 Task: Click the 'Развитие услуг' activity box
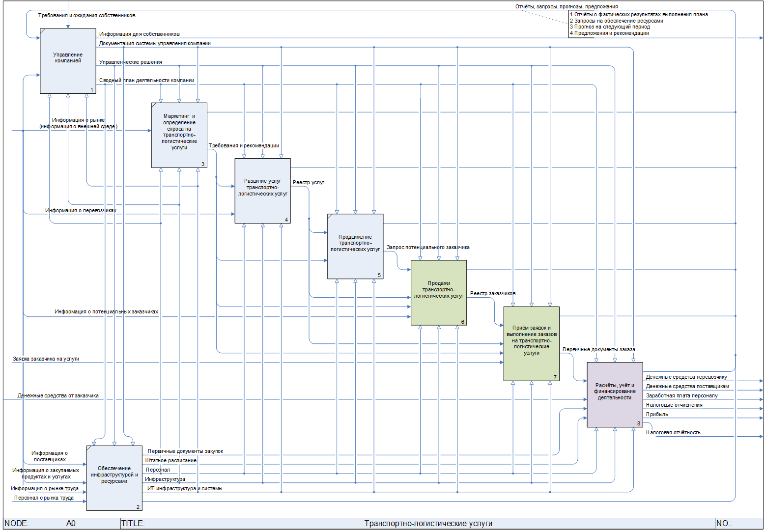coord(262,191)
